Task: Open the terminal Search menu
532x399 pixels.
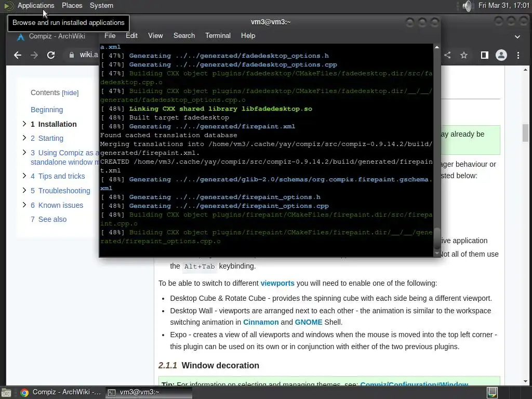Action: coord(184,36)
